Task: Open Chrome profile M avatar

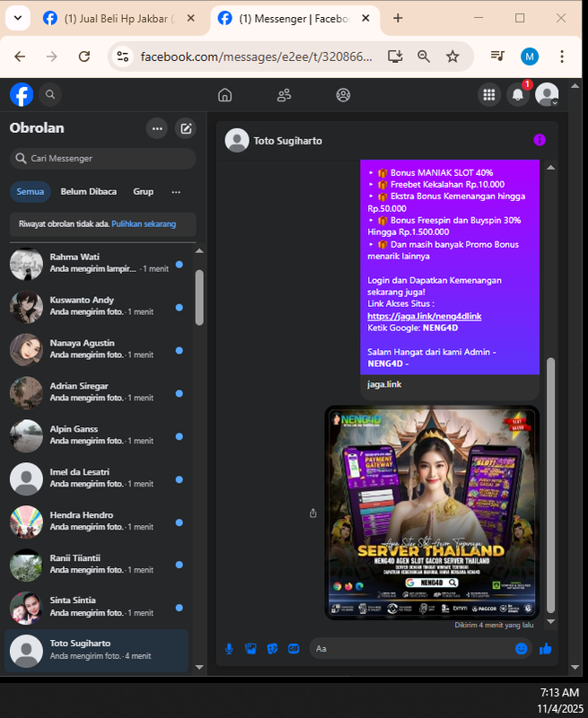Action: click(x=530, y=57)
